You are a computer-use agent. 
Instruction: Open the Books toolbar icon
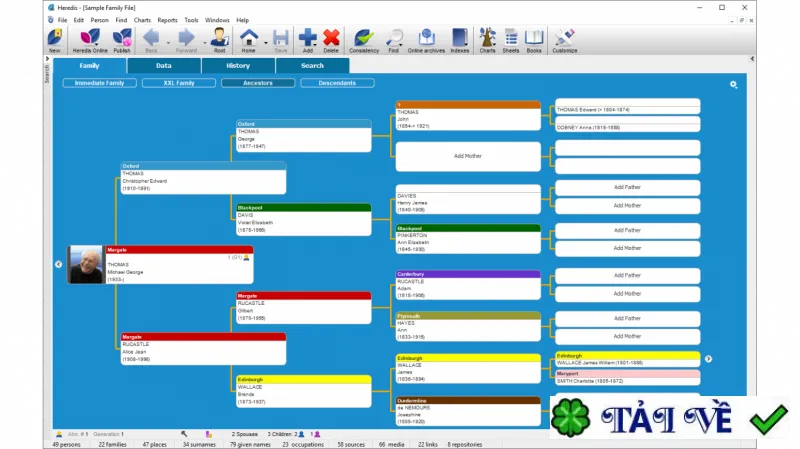[x=534, y=41]
